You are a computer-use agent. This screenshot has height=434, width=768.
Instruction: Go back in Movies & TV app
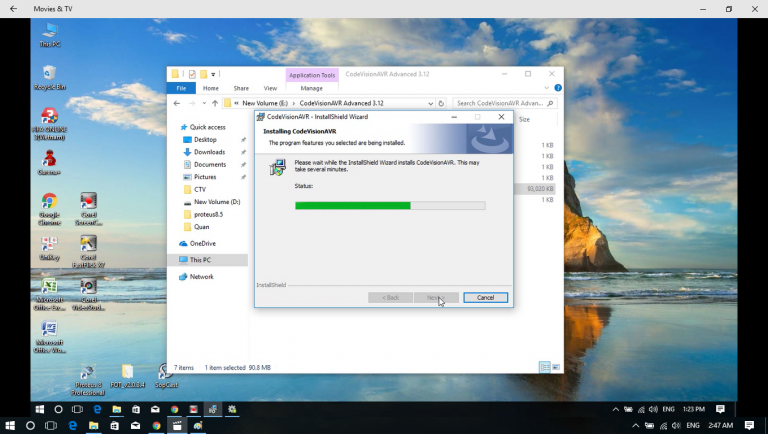pyautogui.click(x=13, y=9)
